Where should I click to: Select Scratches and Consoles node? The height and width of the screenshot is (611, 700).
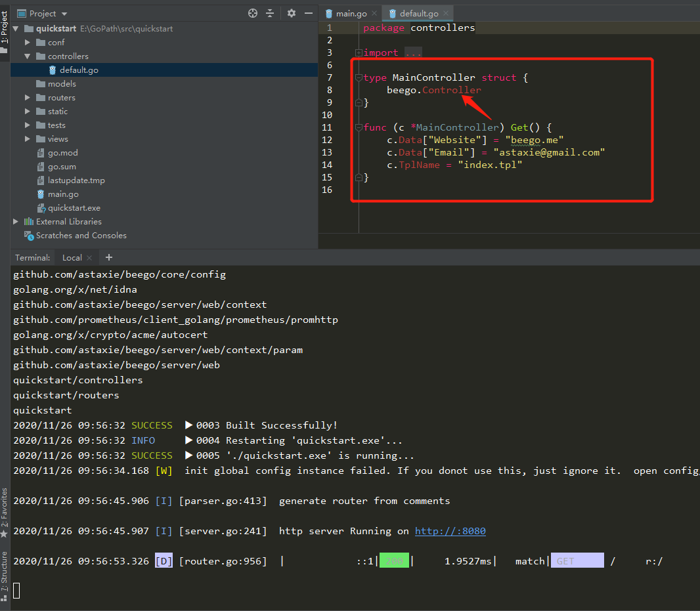pyautogui.click(x=81, y=236)
